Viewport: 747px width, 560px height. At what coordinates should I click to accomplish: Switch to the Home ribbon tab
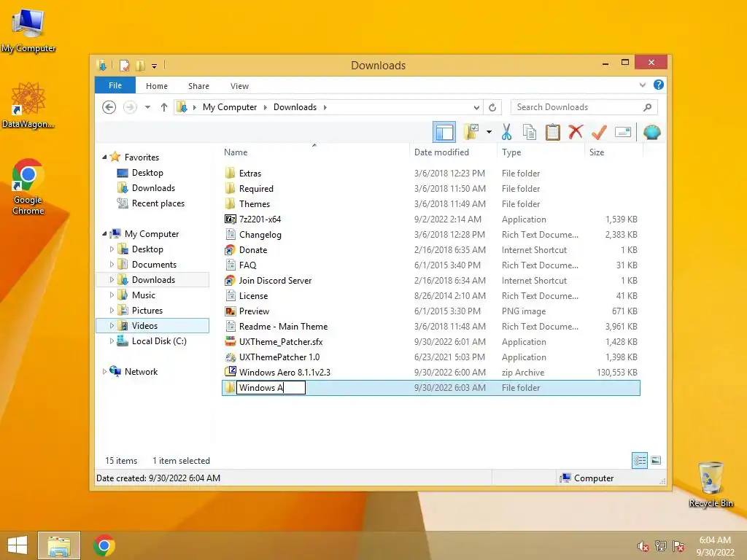click(x=157, y=86)
